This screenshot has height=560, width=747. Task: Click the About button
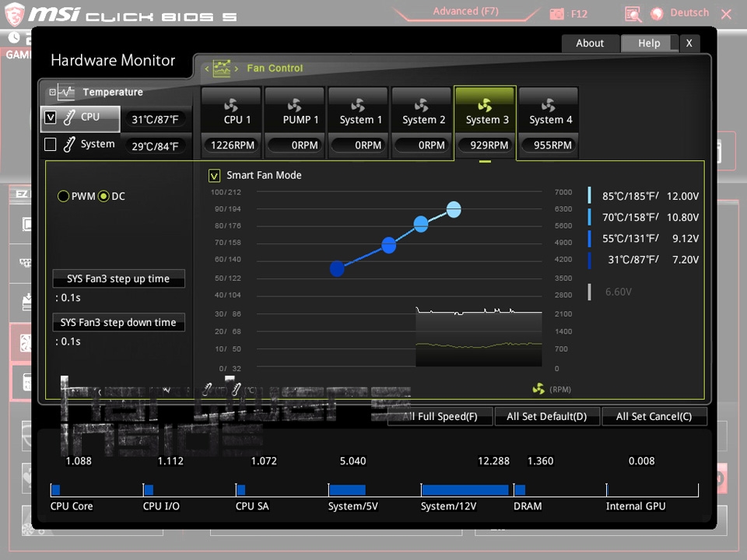(x=591, y=44)
